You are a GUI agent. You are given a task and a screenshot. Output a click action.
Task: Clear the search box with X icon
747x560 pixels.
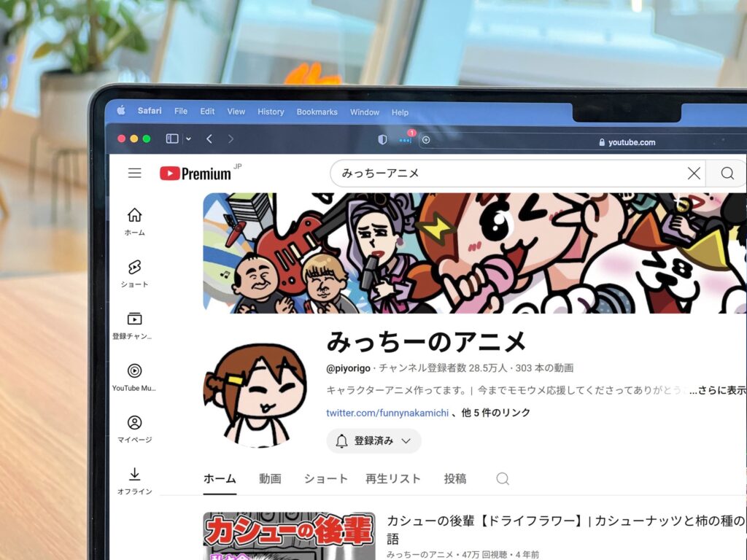click(x=694, y=174)
